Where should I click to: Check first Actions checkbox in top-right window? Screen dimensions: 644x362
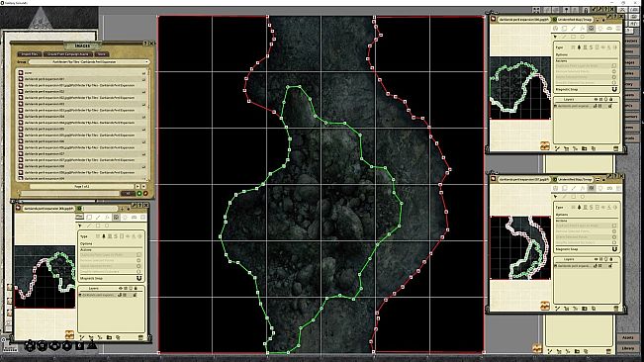pos(614,65)
